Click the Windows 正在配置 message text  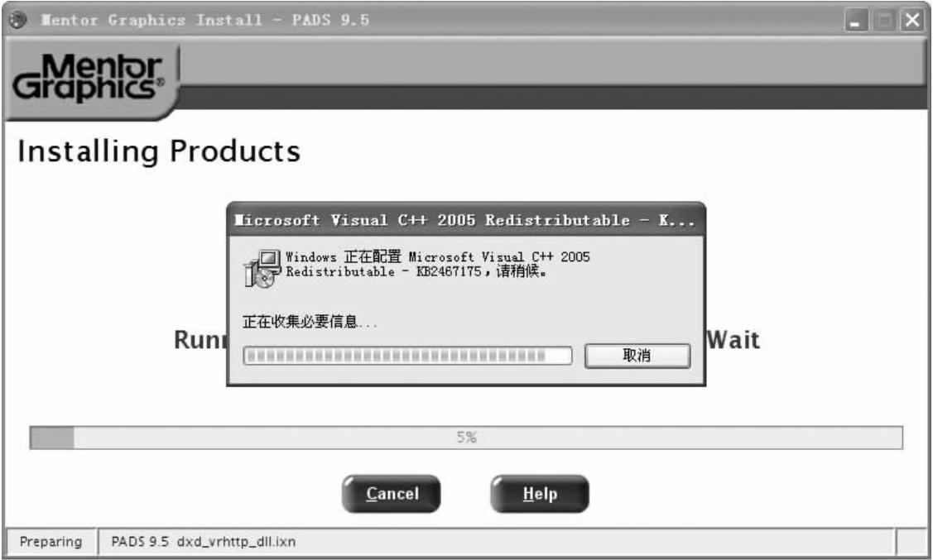(437, 264)
